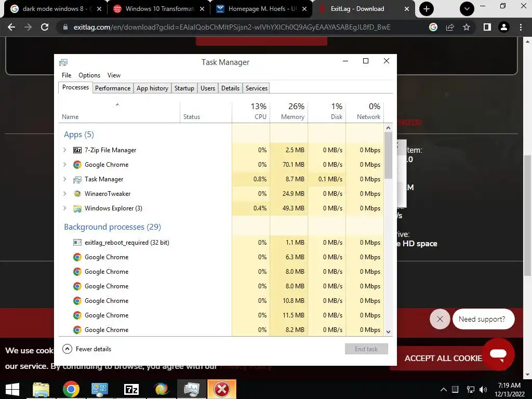Open 7-Zip from the taskbar
Image resolution: width=532 pixels, height=399 pixels.
(131, 390)
